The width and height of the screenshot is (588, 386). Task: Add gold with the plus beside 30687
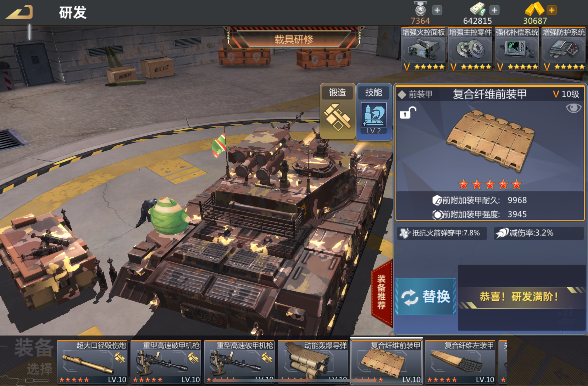[552, 10]
